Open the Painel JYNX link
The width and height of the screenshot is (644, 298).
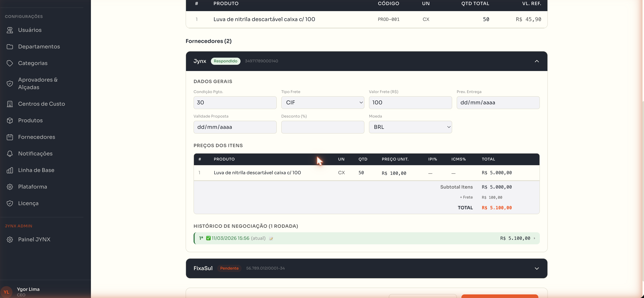point(34,240)
